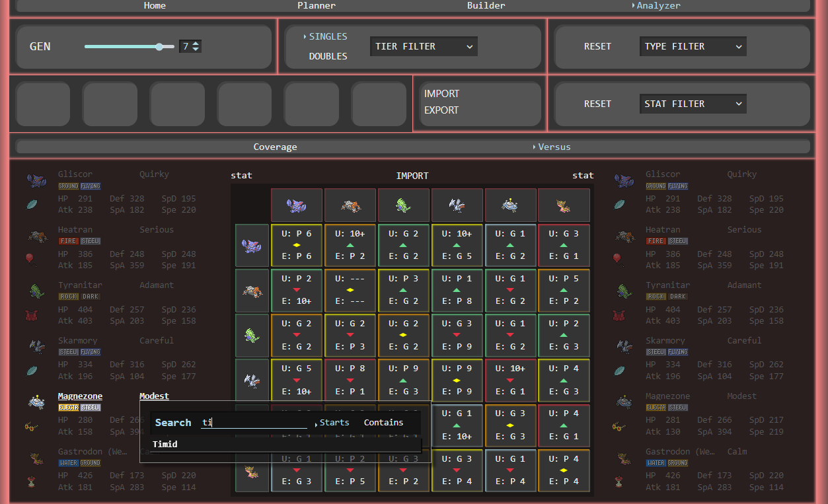Select the Versus view
The image size is (828, 504).
click(554, 147)
